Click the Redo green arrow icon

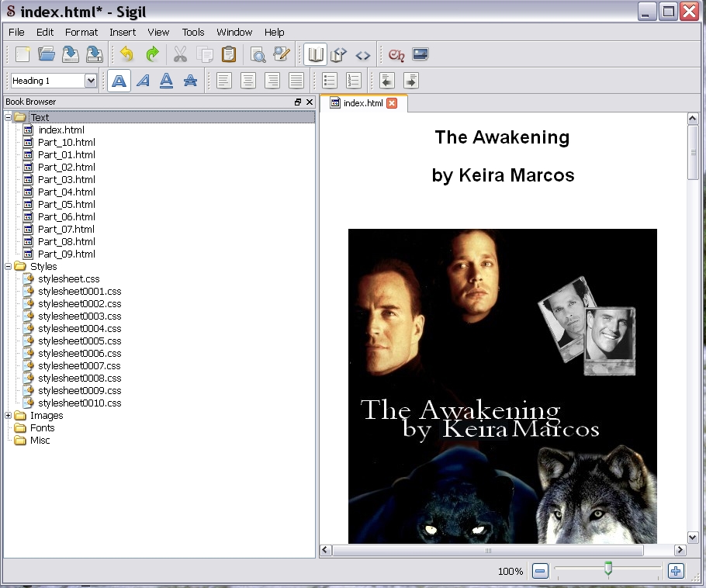pos(153,54)
